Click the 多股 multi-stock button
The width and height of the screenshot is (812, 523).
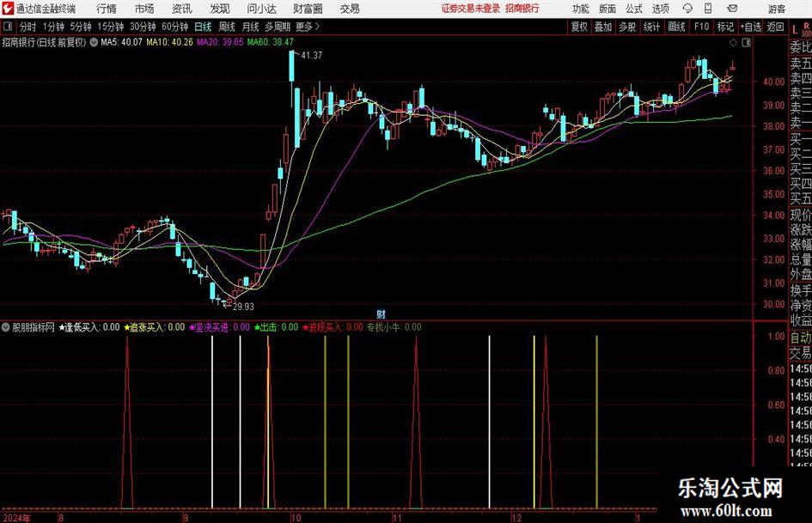[x=627, y=27]
